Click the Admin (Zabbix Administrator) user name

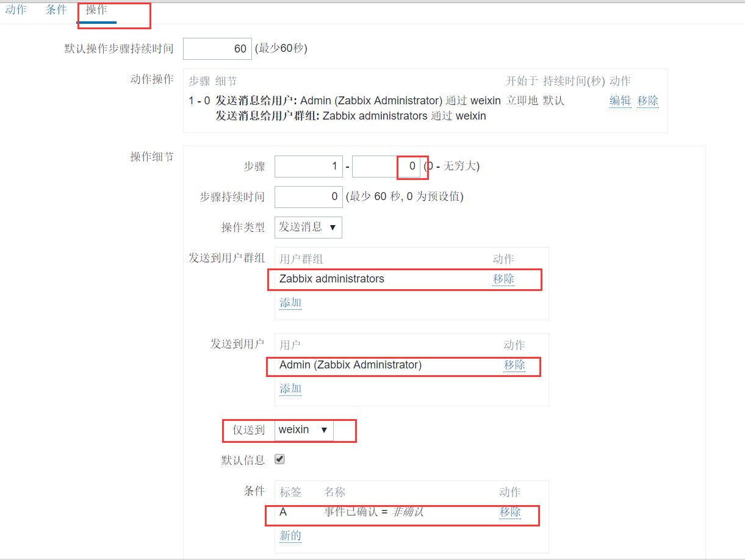(351, 365)
